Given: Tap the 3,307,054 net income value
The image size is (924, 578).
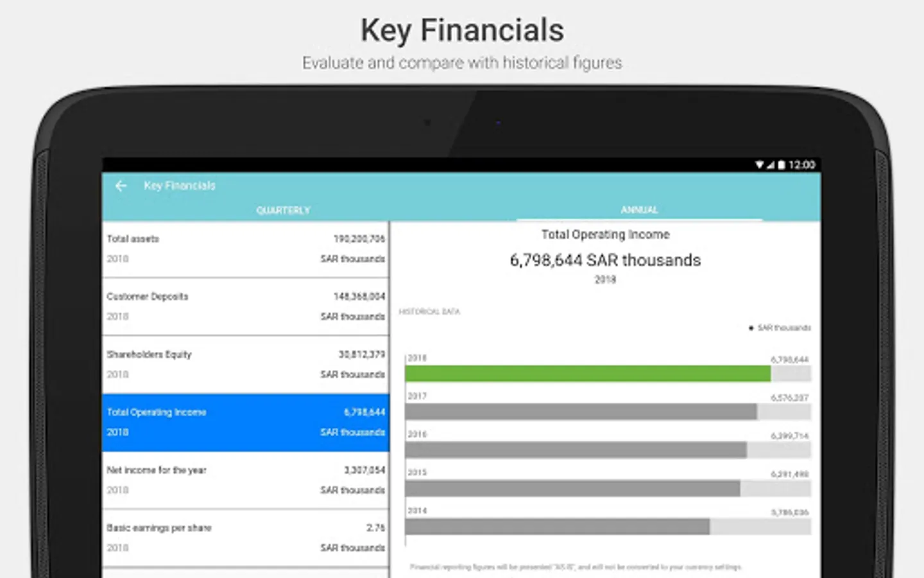Looking at the screenshot, I should [x=364, y=470].
